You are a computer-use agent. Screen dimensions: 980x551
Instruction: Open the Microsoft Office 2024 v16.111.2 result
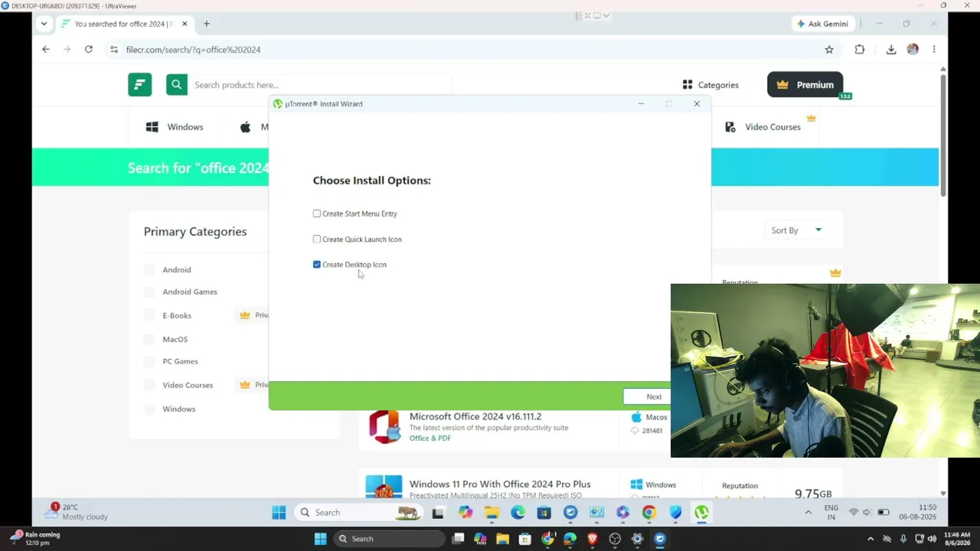(x=475, y=417)
